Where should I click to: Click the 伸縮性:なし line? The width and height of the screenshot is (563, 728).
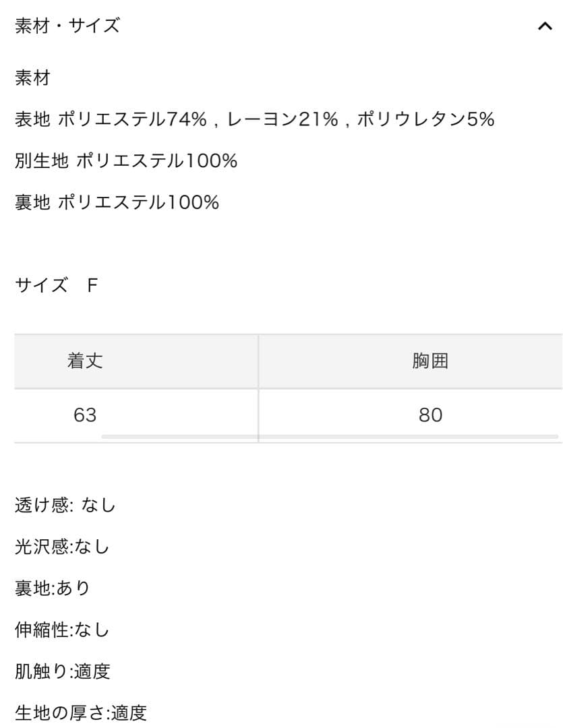point(62,630)
